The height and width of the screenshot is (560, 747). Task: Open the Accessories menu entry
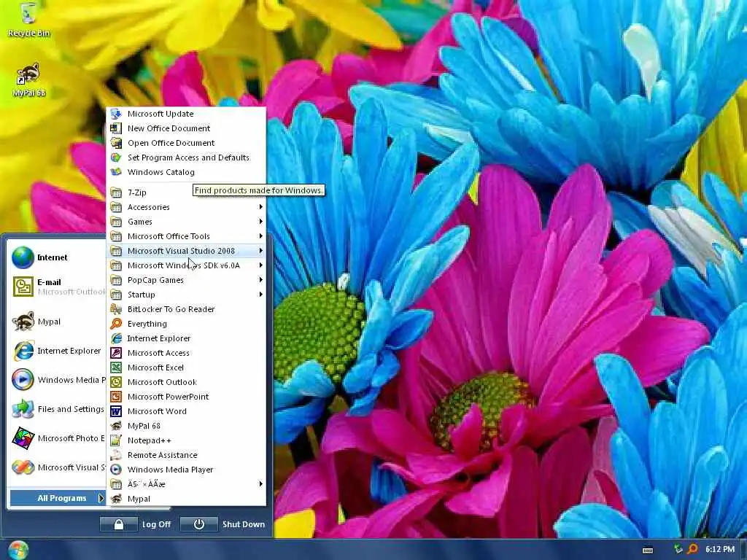tap(186, 207)
